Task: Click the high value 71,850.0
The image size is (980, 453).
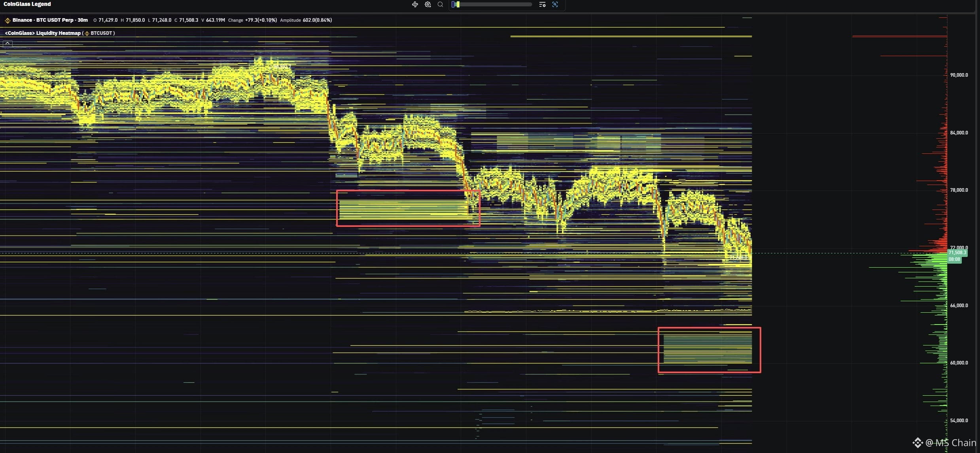Action: (x=135, y=20)
